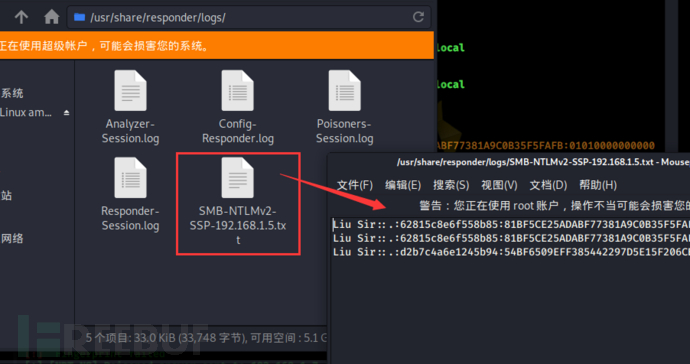Open the 编辑(E) menu

pyautogui.click(x=403, y=185)
